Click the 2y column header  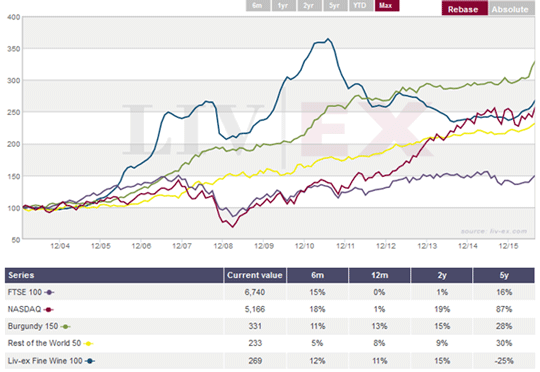click(442, 275)
